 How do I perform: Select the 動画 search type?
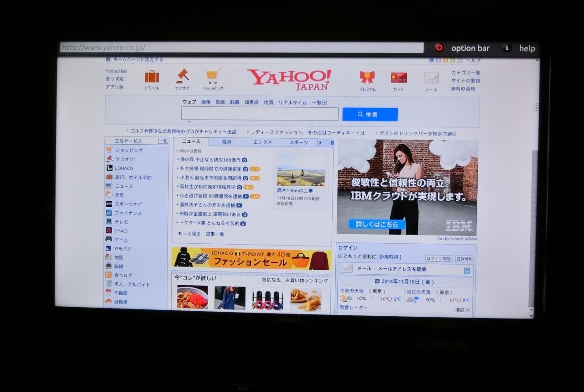(x=220, y=102)
